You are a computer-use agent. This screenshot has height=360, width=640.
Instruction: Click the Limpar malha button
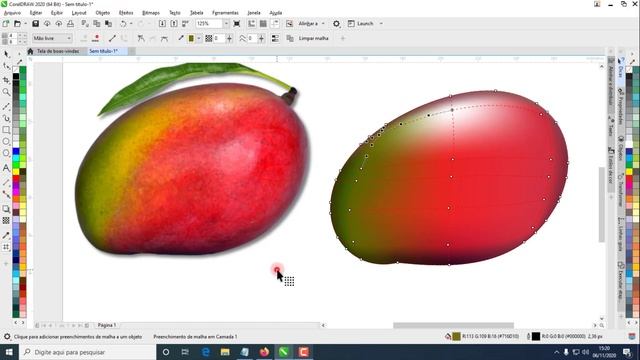(313, 38)
